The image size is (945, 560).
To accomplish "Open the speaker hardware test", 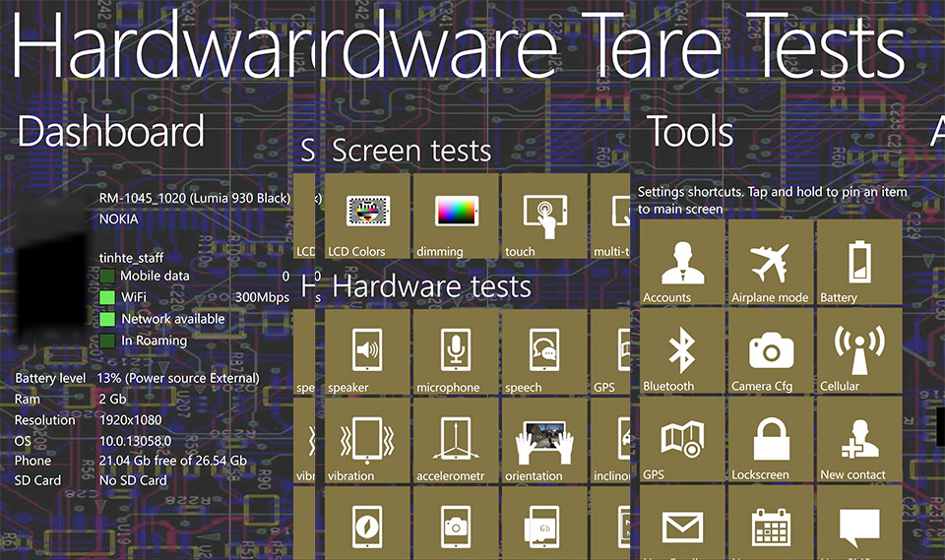I will click(x=367, y=352).
